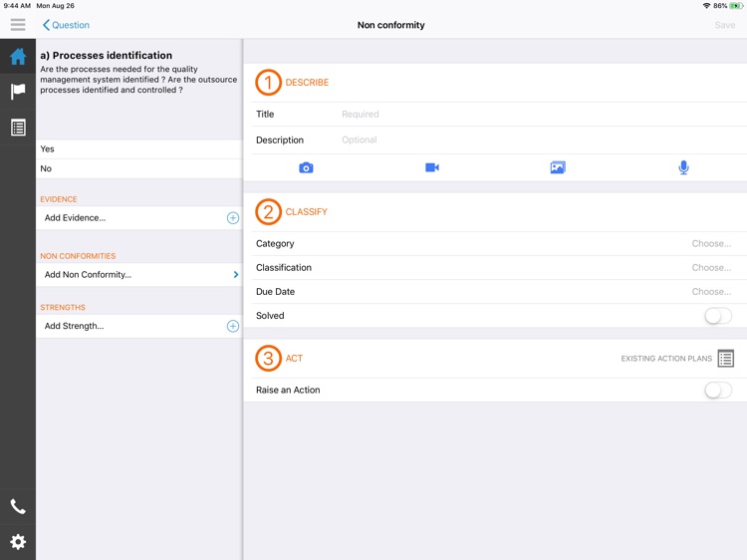Open settings gear in sidebar

pyautogui.click(x=18, y=542)
